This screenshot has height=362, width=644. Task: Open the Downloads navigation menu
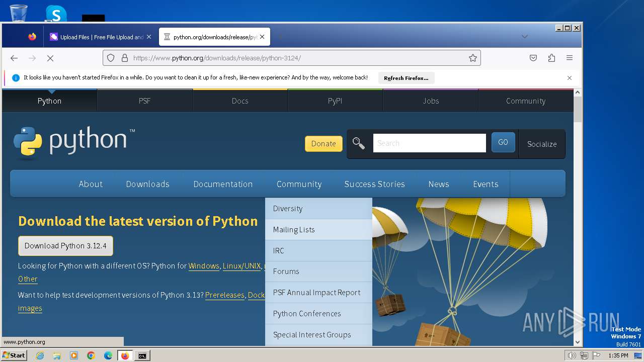coord(147,184)
